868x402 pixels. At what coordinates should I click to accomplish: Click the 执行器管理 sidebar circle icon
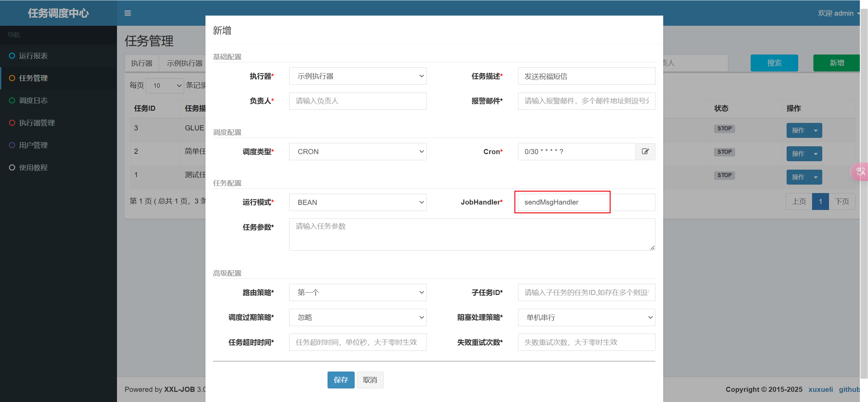point(12,123)
